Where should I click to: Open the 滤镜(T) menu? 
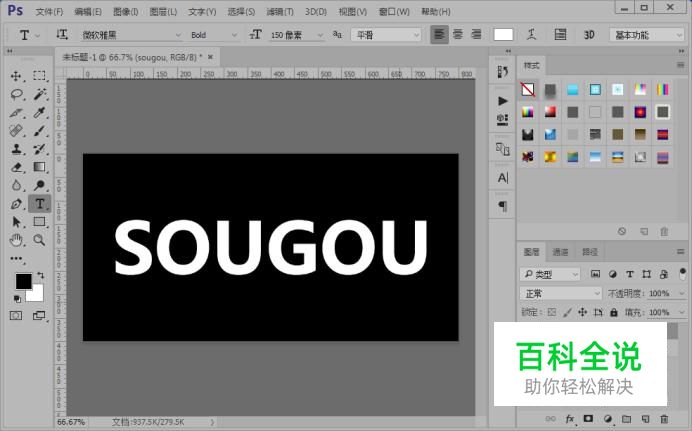[280, 11]
